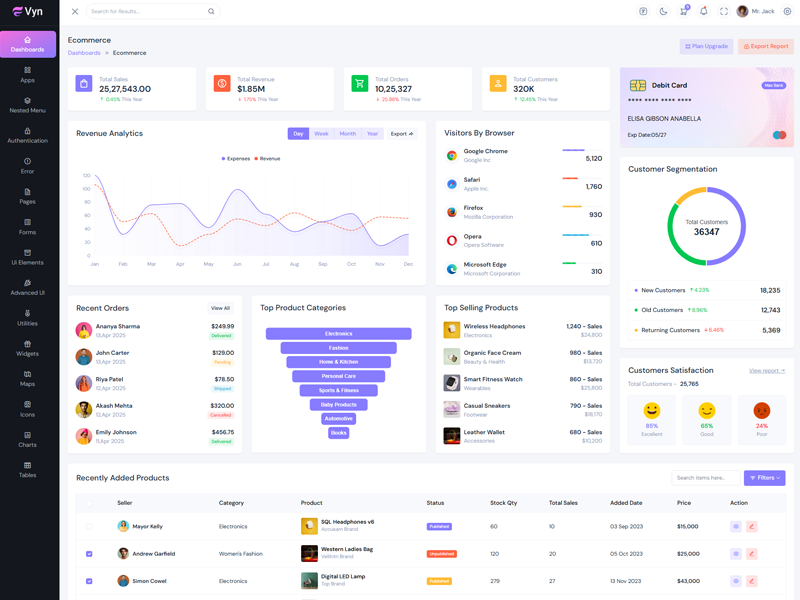This screenshot has width=800, height=600.
Task: Open notifications bell icon
Action: click(x=704, y=11)
